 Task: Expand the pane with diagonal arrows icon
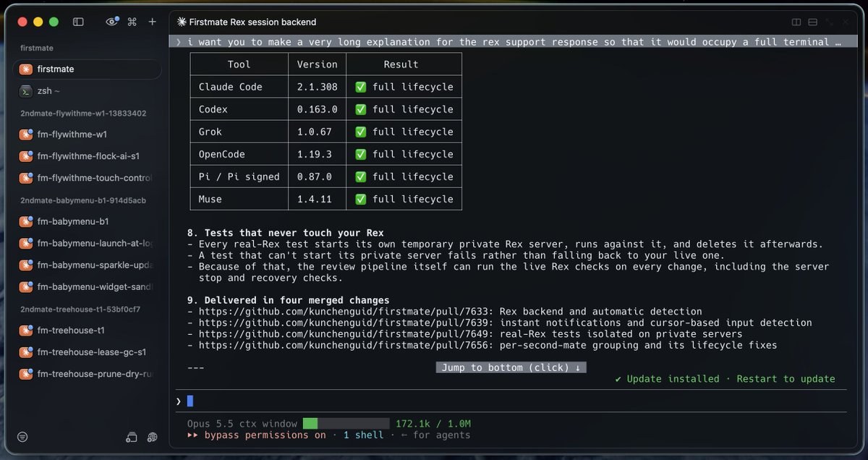click(830, 22)
